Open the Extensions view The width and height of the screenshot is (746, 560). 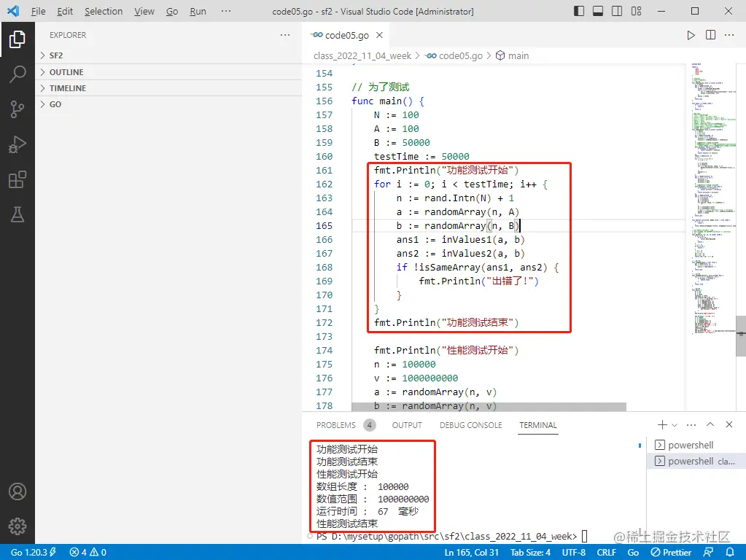[17, 180]
